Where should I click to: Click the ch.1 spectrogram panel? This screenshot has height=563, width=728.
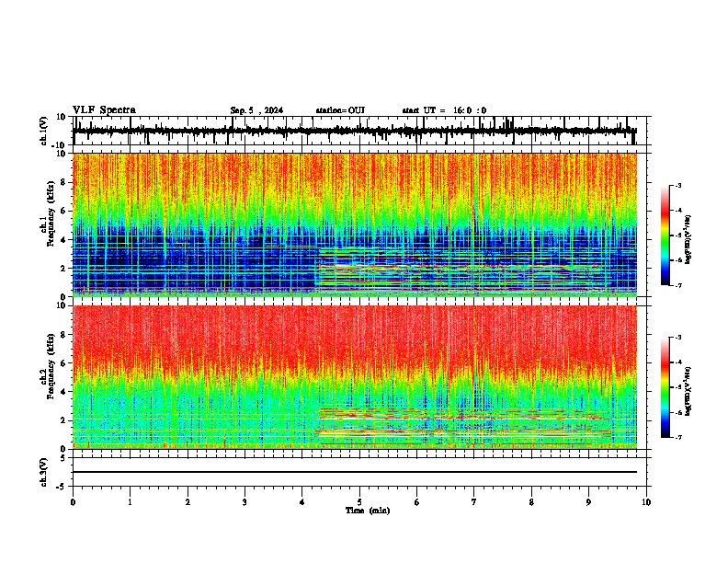pos(355,224)
